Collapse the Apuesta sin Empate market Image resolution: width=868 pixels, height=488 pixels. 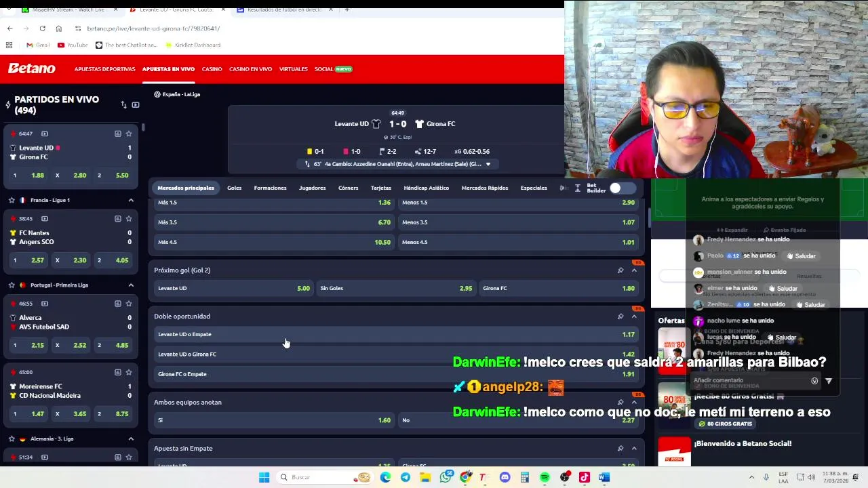[634, 449]
